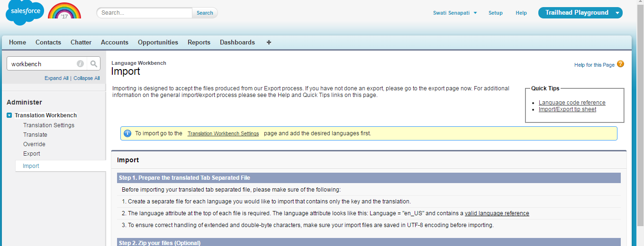Open Language code reference quick tip
The width and height of the screenshot is (644, 246).
tap(572, 103)
